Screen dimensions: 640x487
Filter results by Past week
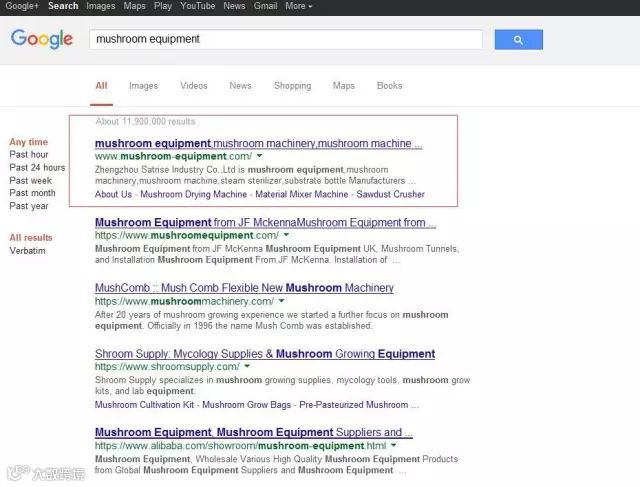click(30, 180)
